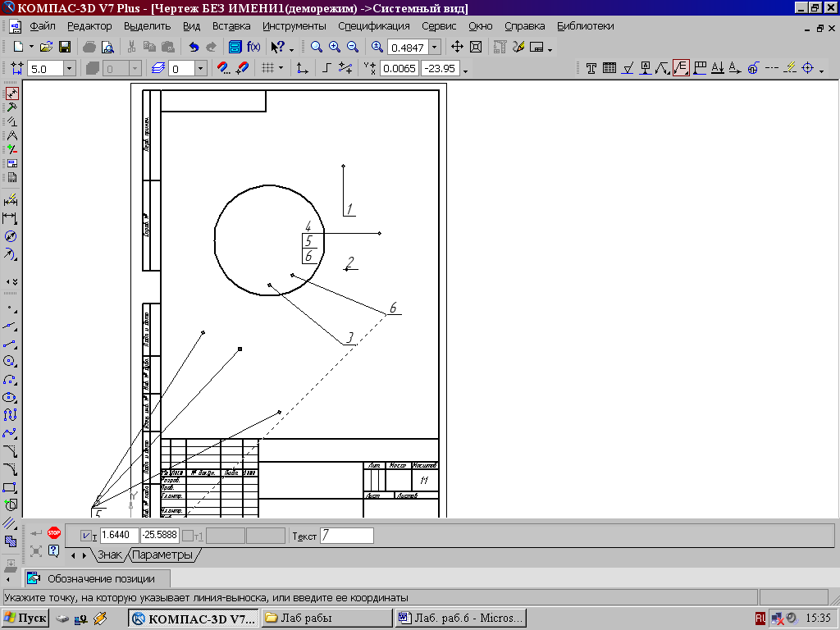Select the section cut line tool
The height and width of the screenshot is (630, 840).
click(717, 69)
